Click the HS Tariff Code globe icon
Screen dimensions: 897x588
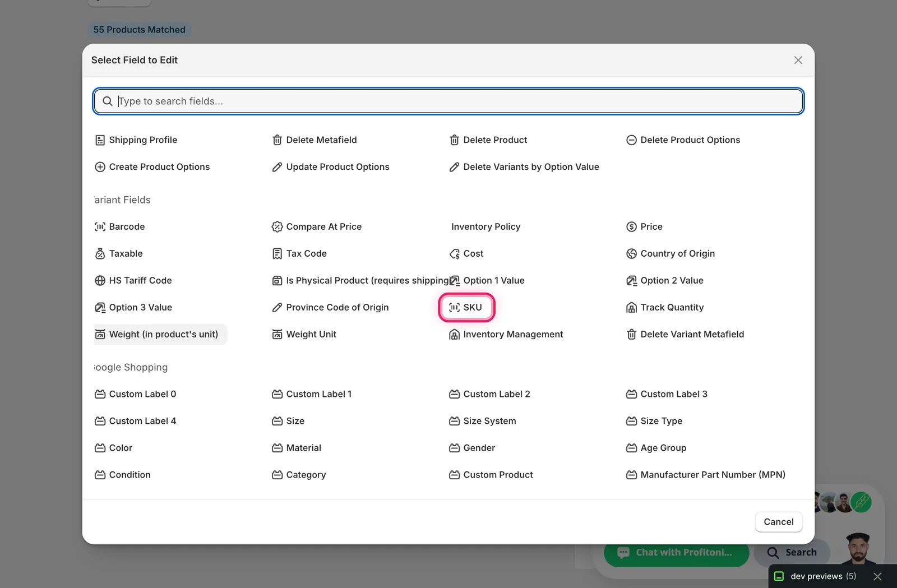pos(100,280)
